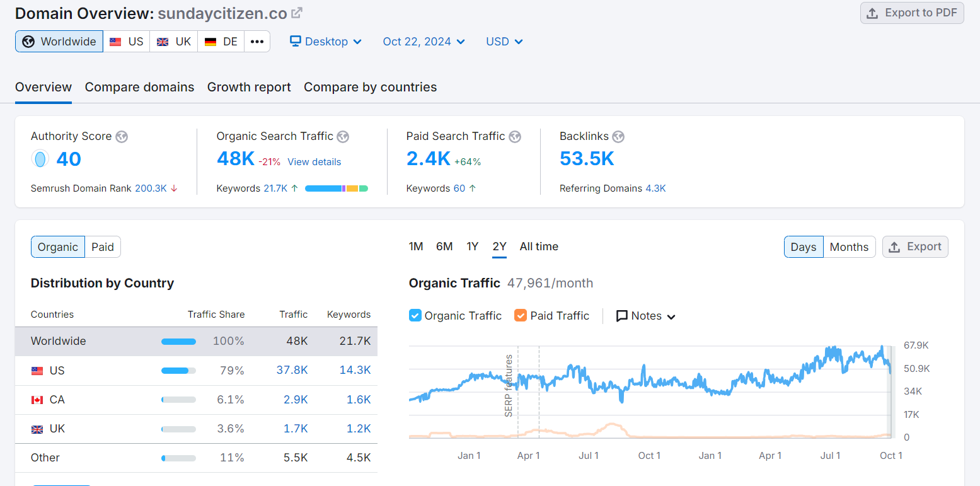This screenshot has width=980, height=486.
Task: Expand the Notes dropdown
Action: tap(646, 316)
